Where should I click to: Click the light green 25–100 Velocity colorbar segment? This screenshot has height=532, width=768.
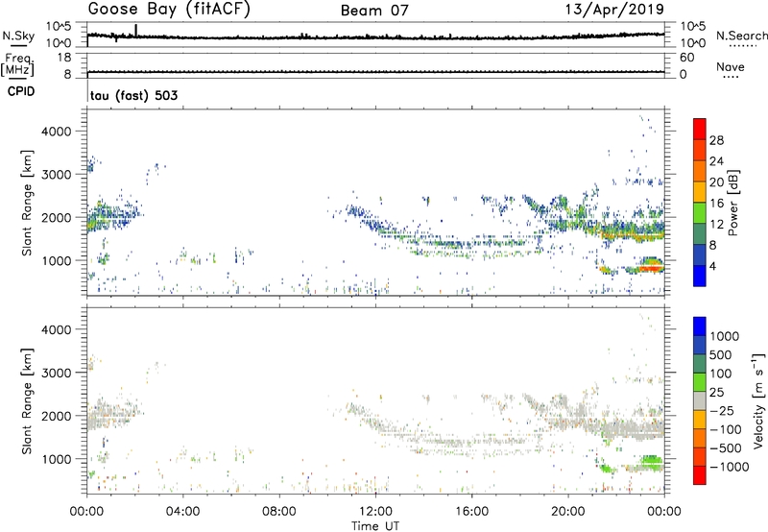[x=700, y=382]
